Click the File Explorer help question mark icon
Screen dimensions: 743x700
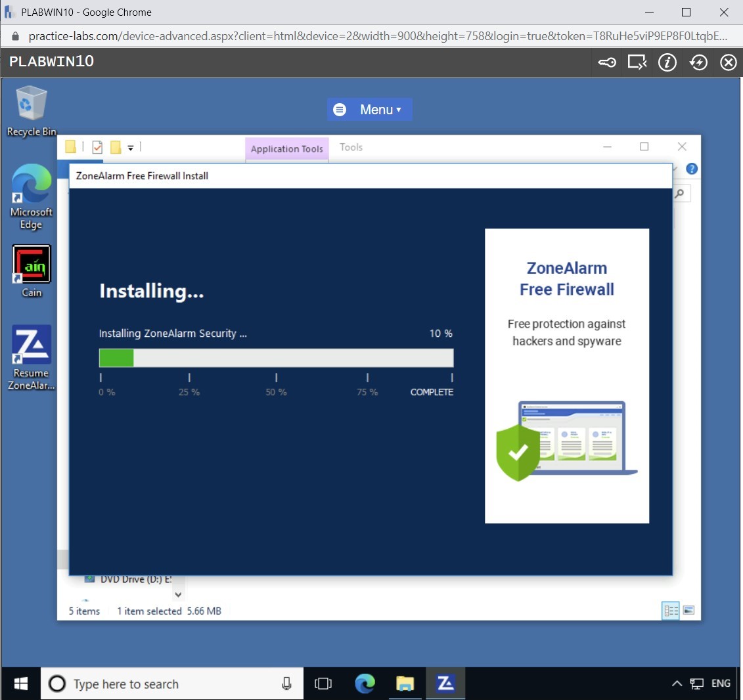point(691,169)
